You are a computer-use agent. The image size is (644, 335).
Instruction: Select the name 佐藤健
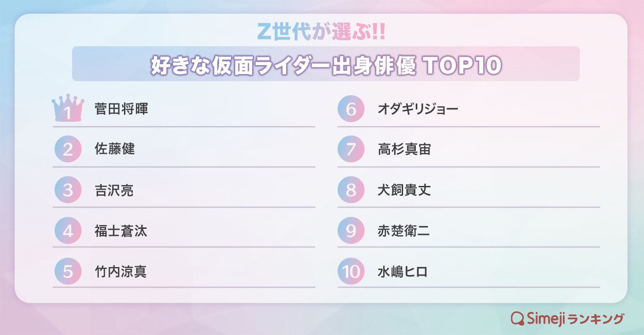(115, 150)
